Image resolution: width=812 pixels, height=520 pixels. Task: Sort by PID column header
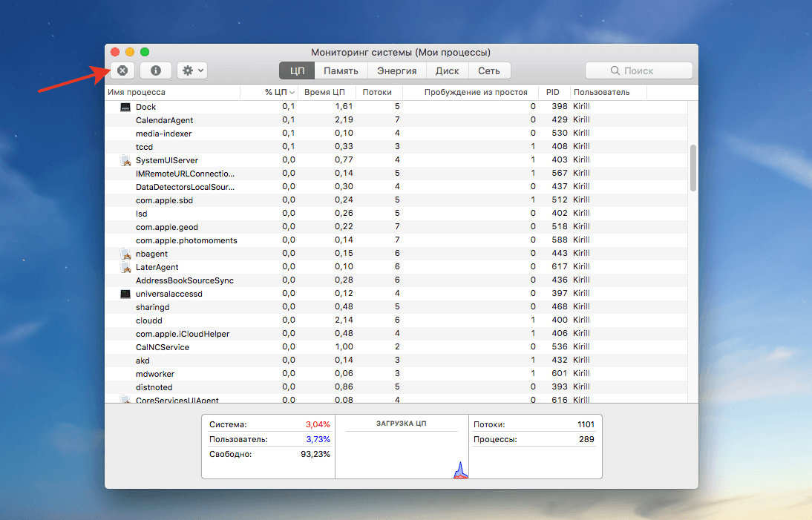(552, 92)
